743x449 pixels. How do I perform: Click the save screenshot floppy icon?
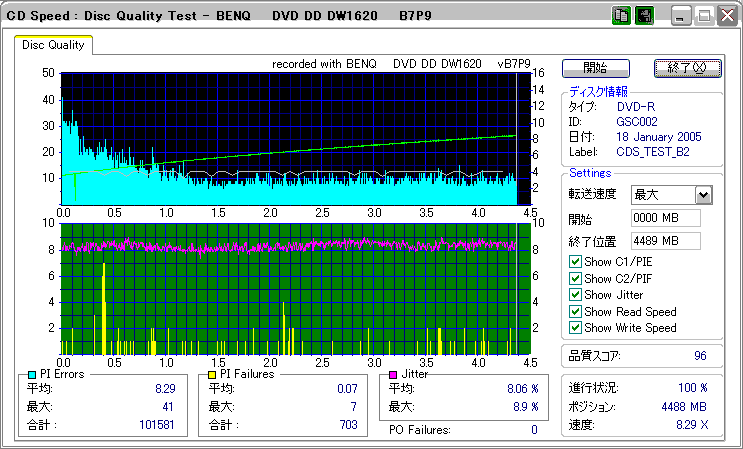[644, 16]
